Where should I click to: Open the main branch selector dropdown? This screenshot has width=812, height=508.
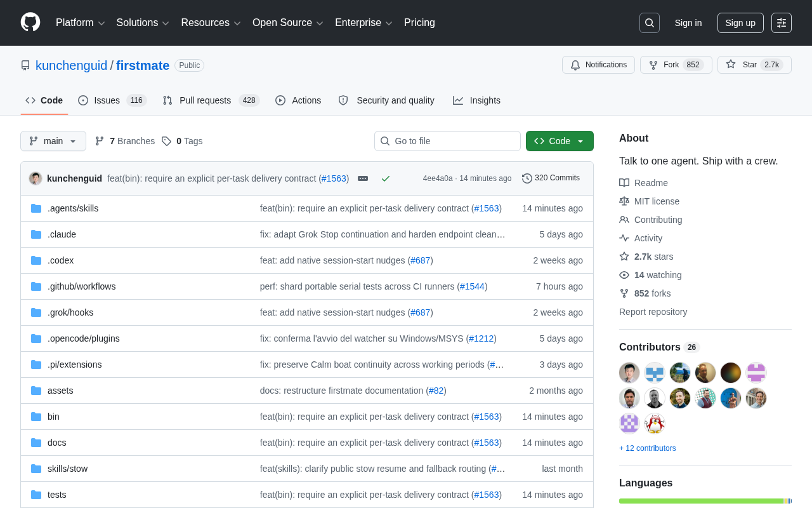[53, 141]
